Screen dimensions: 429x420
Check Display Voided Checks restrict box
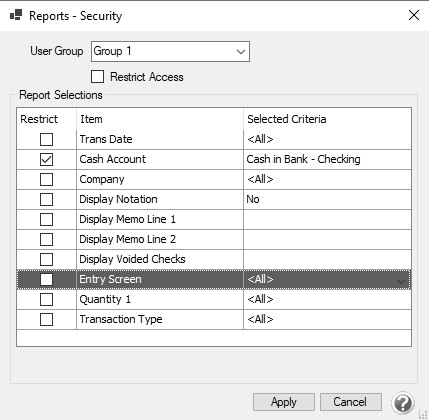(x=46, y=259)
